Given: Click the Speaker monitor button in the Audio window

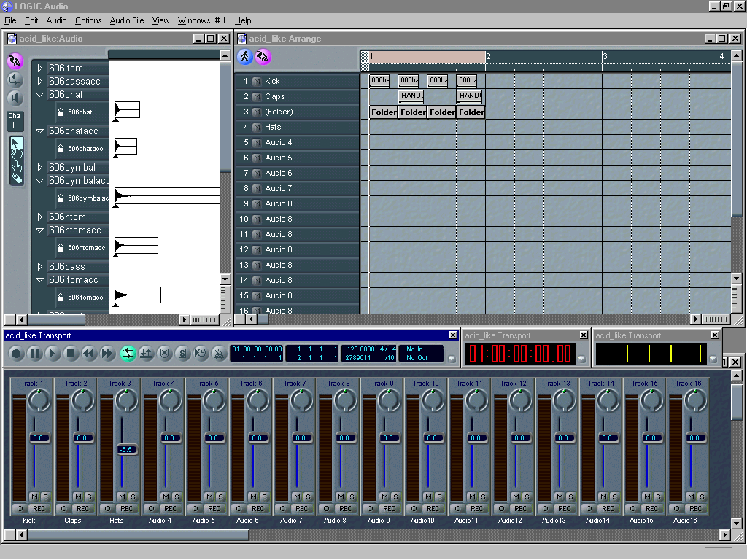Looking at the screenshot, I should point(15,98).
